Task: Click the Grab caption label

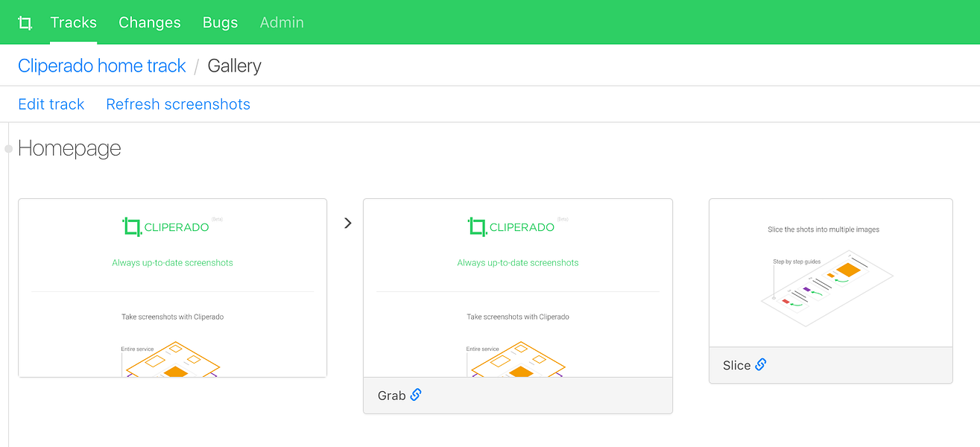Action: [x=392, y=396]
